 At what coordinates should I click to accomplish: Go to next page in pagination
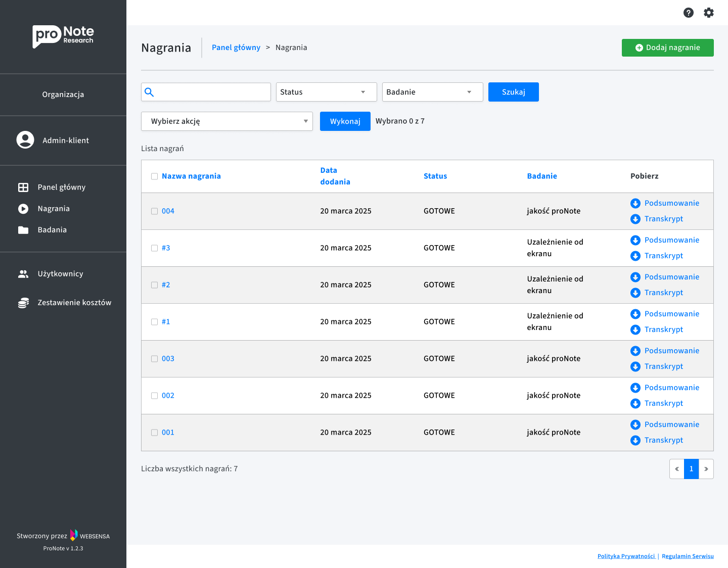pos(706,469)
